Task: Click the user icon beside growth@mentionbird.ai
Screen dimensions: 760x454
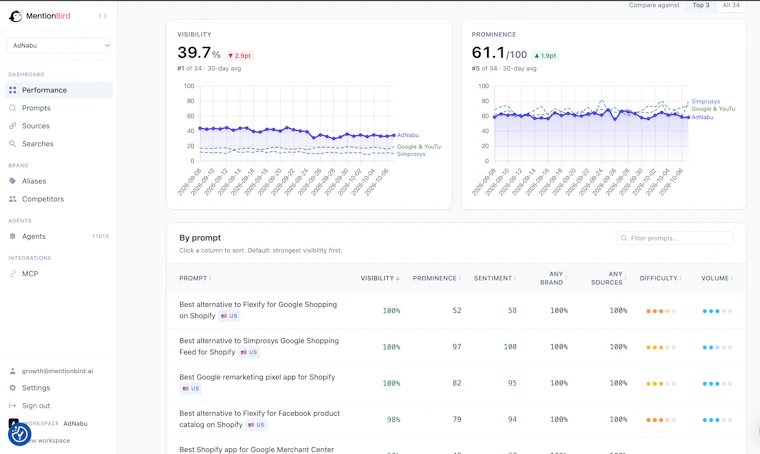Action: 13,371
